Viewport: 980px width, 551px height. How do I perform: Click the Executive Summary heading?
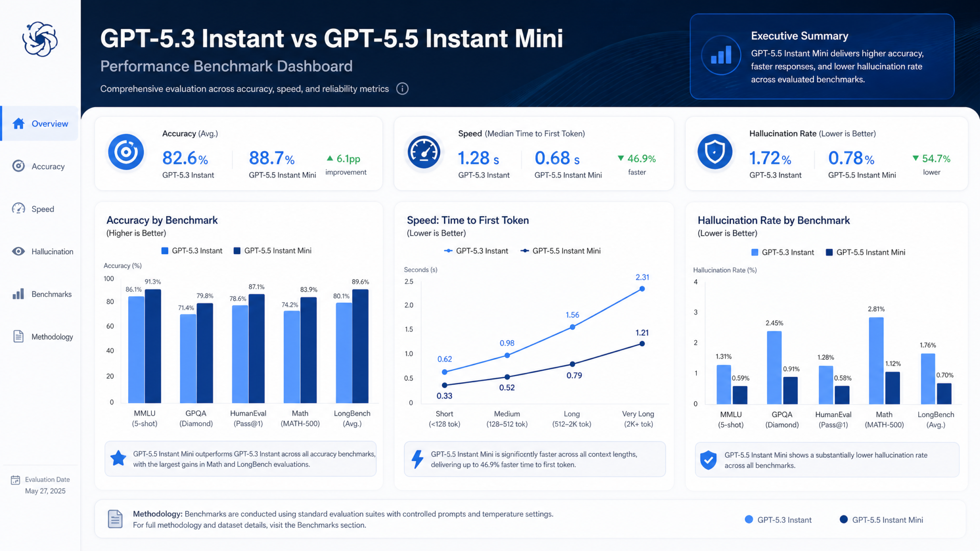[x=800, y=36]
